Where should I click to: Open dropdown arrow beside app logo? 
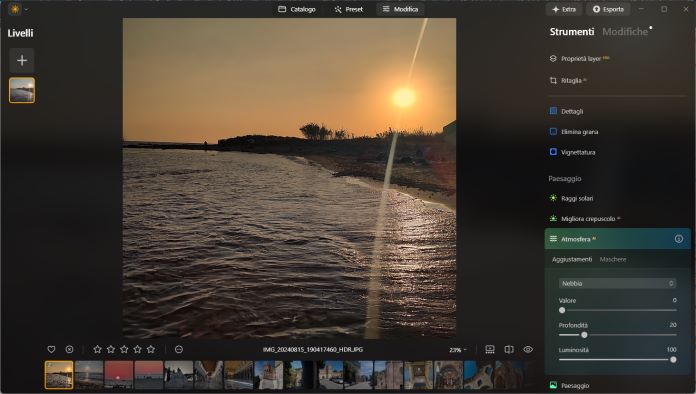(x=26, y=9)
